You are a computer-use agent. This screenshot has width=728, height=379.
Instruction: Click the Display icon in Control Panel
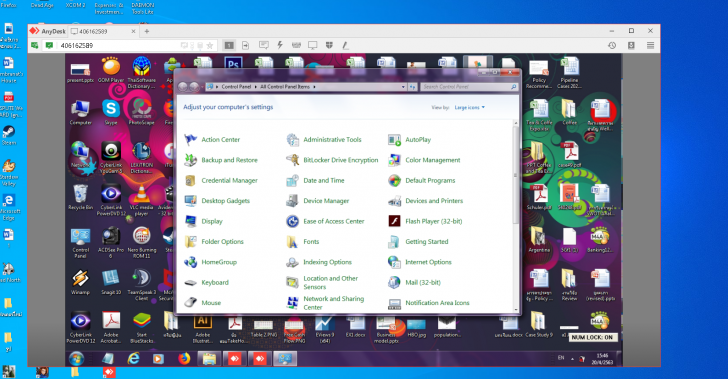[x=190, y=221]
